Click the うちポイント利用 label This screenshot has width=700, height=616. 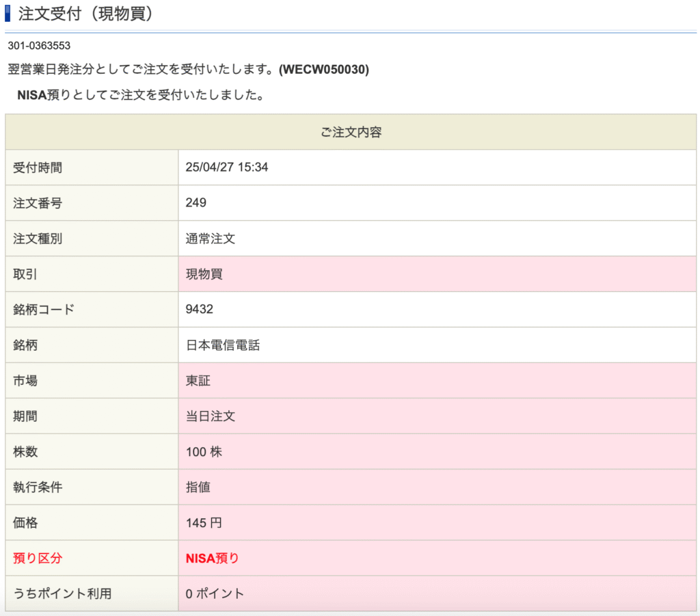[62, 593]
